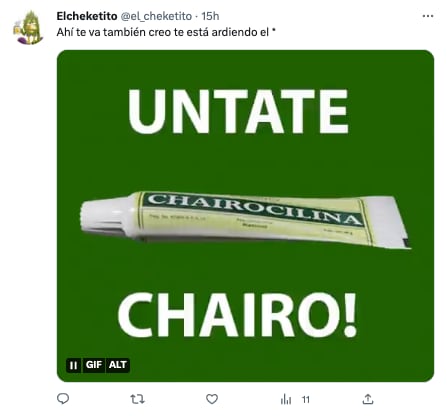
Task: Open the 15h timestamp link
Action: (210, 16)
